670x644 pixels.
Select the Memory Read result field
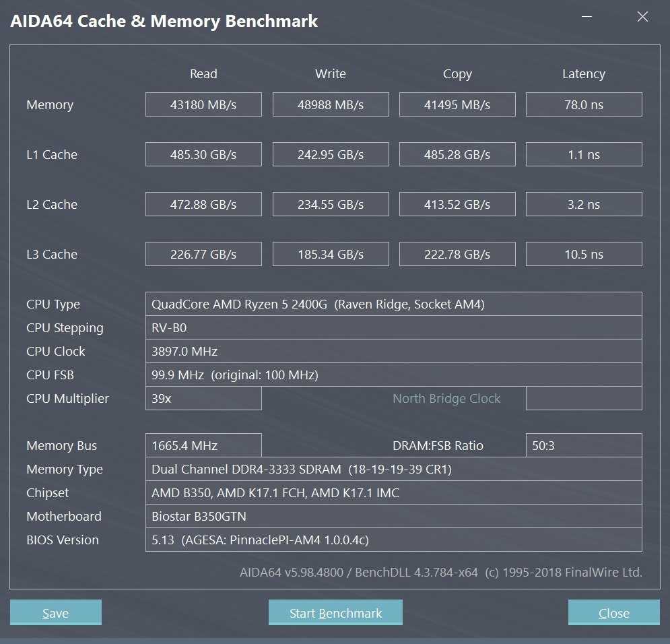pyautogui.click(x=203, y=104)
